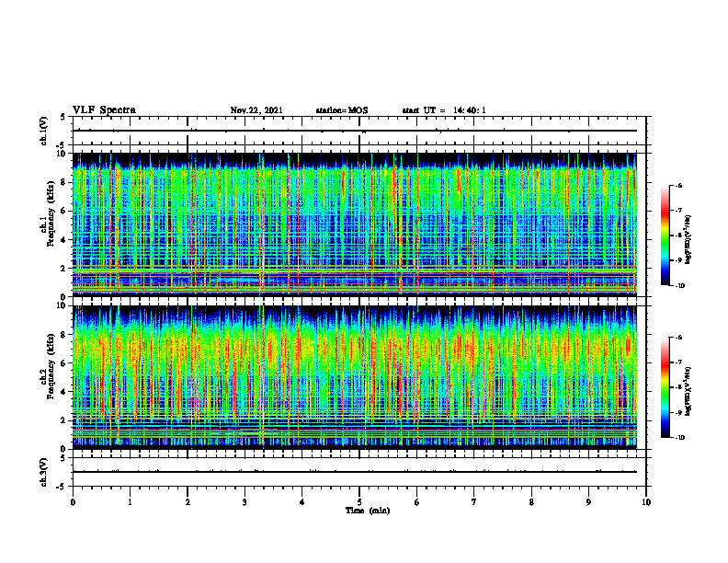Image resolution: width=728 pixels, height=563 pixels.
Task: Click the ch.3(V) waveform axis label
Action: click(44, 472)
